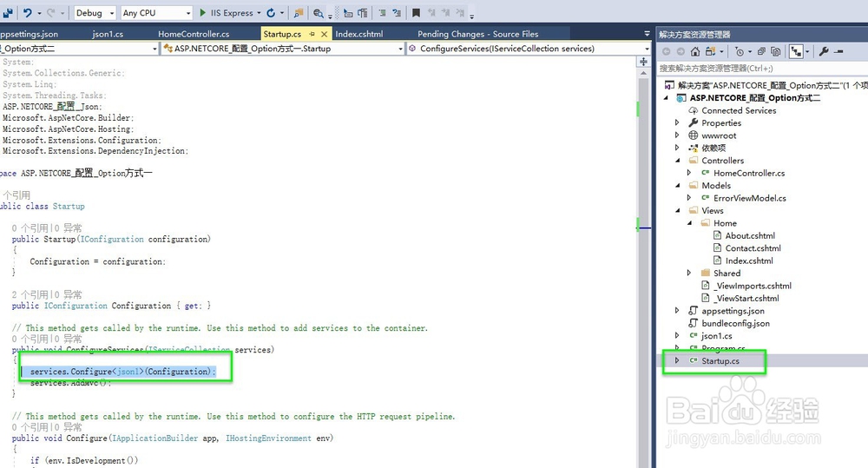
Task: Open the ConfigureServices member dropdown
Action: pos(646,49)
